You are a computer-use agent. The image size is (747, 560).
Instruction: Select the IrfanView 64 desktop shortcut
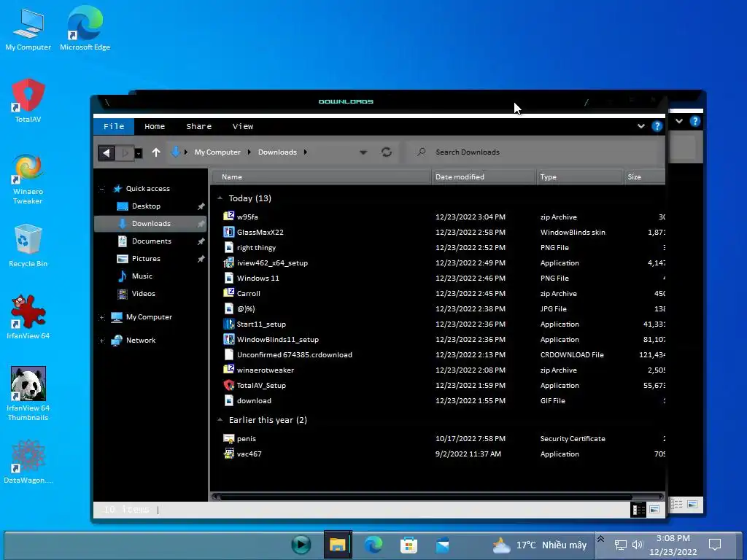[x=28, y=318]
